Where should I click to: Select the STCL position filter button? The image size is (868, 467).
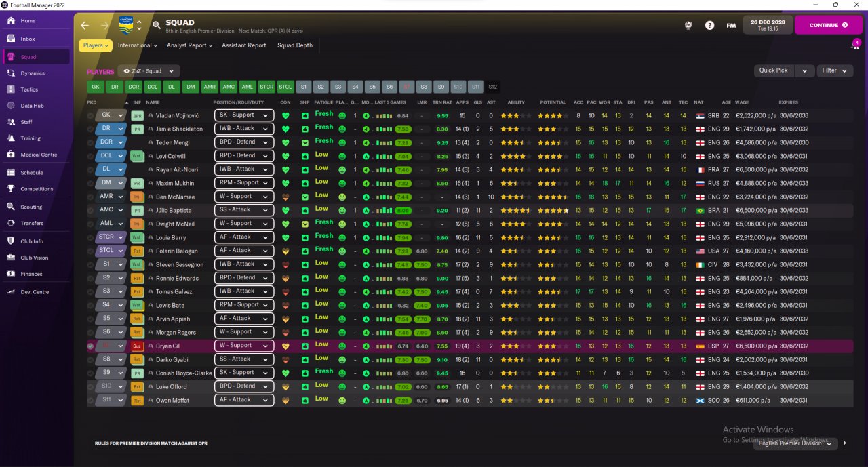(x=285, y=87)
